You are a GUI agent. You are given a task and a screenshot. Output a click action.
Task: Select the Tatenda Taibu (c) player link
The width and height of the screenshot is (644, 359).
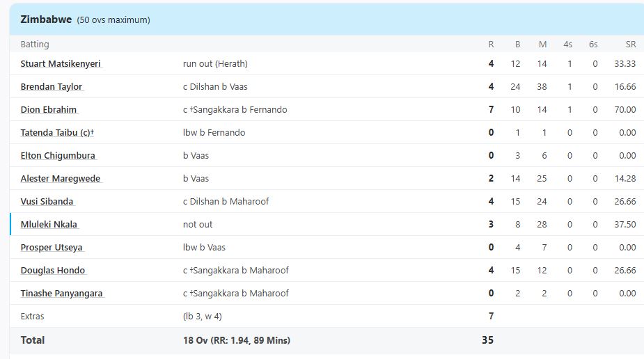pos(56,133)
